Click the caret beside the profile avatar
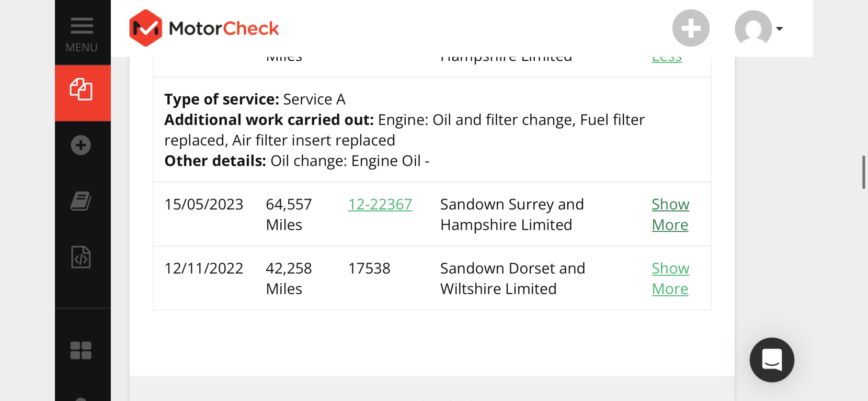This screenshot has height=401, width=868. [780, 29]
